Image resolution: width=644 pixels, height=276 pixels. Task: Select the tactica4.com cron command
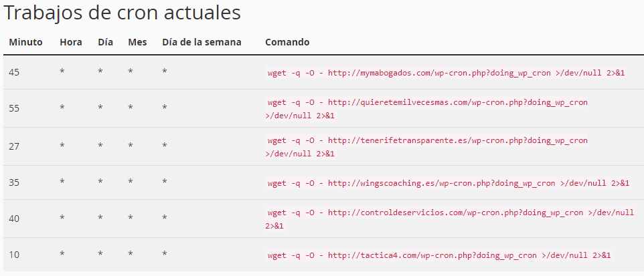[x=439, y=255]
